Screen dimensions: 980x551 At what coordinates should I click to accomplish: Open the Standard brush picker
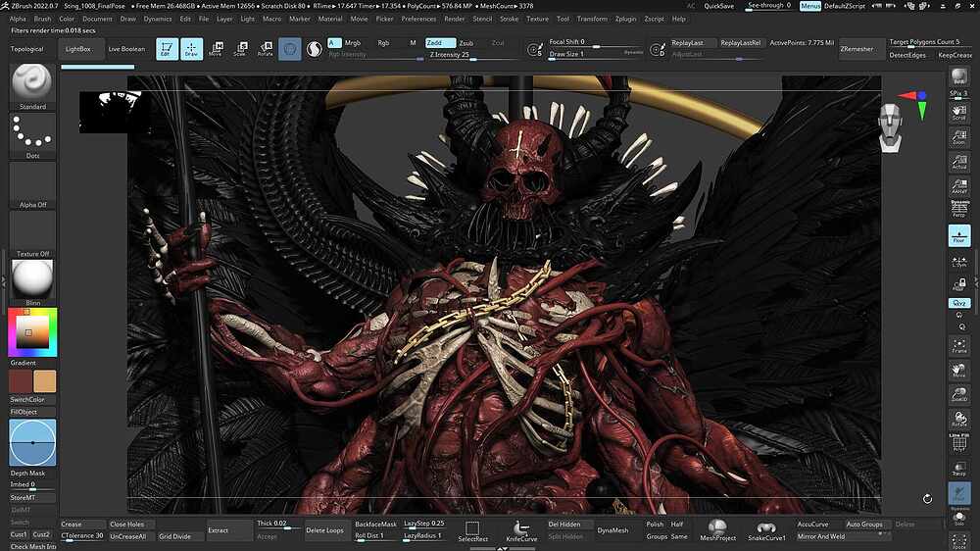point(32,87)
